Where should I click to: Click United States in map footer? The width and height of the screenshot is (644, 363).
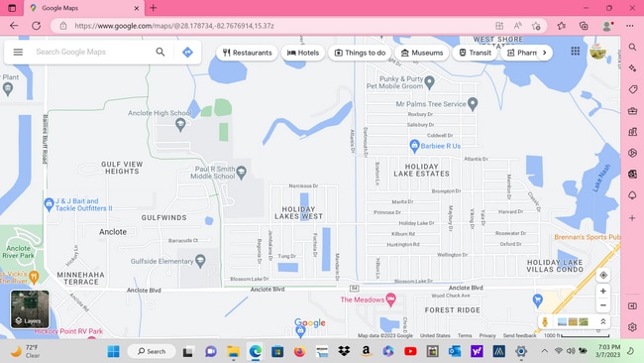tap(435, 336)
